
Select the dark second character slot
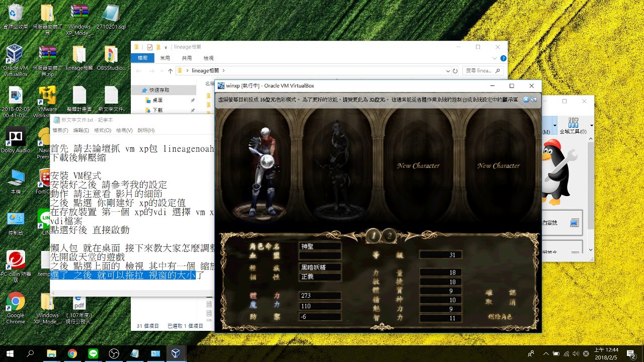[338, 168]
